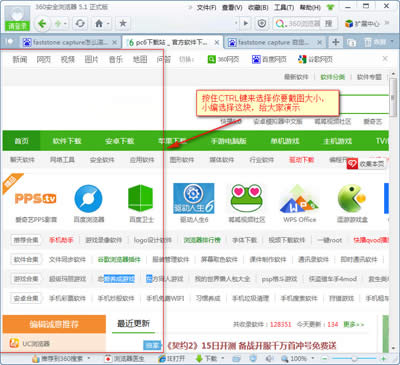Expand the 下载 dropdown arrow in status bar

pos(222,359)
